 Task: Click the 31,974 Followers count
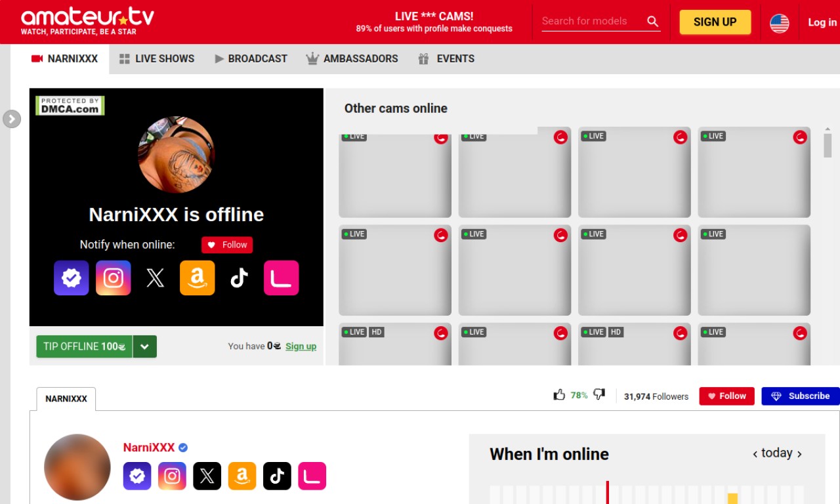(656, 396)
